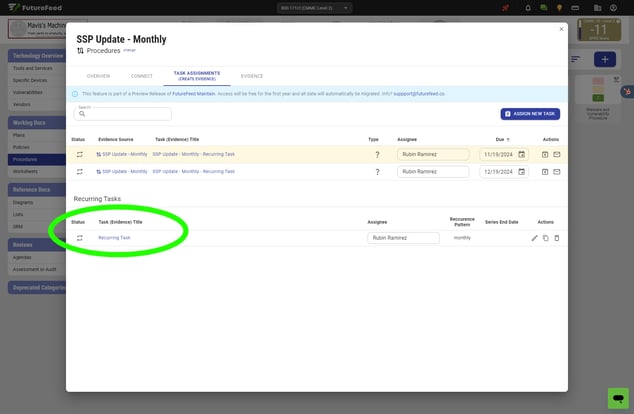Click the Assign New Task button
The image size is (634, 414).
530,114
